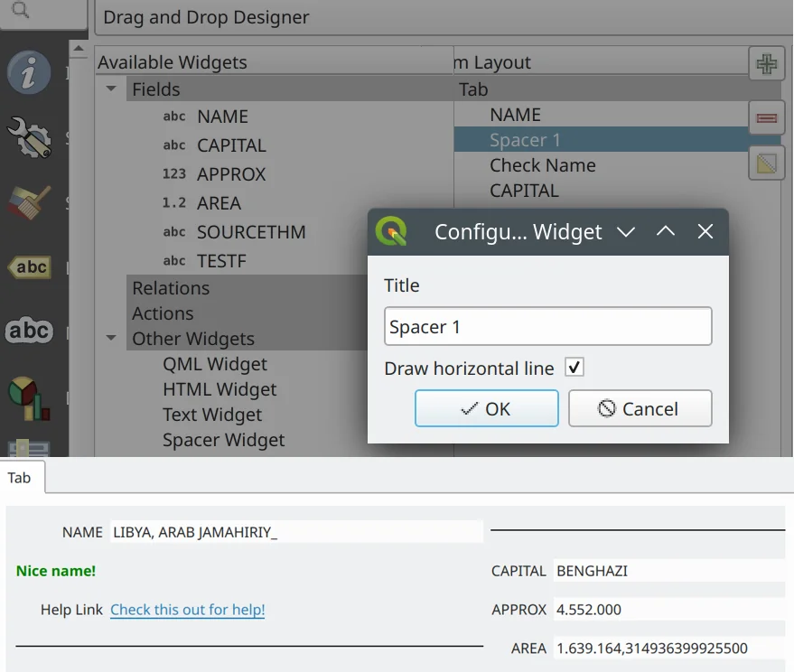Viewport: 794px width, 672px height.
Task: Select the Tab tab in the form preview
Action: point(20,478)
